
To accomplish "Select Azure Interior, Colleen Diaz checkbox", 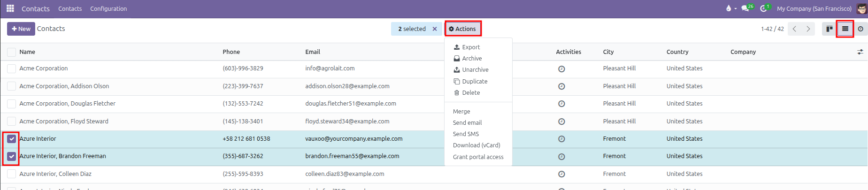I will [11, 174].
